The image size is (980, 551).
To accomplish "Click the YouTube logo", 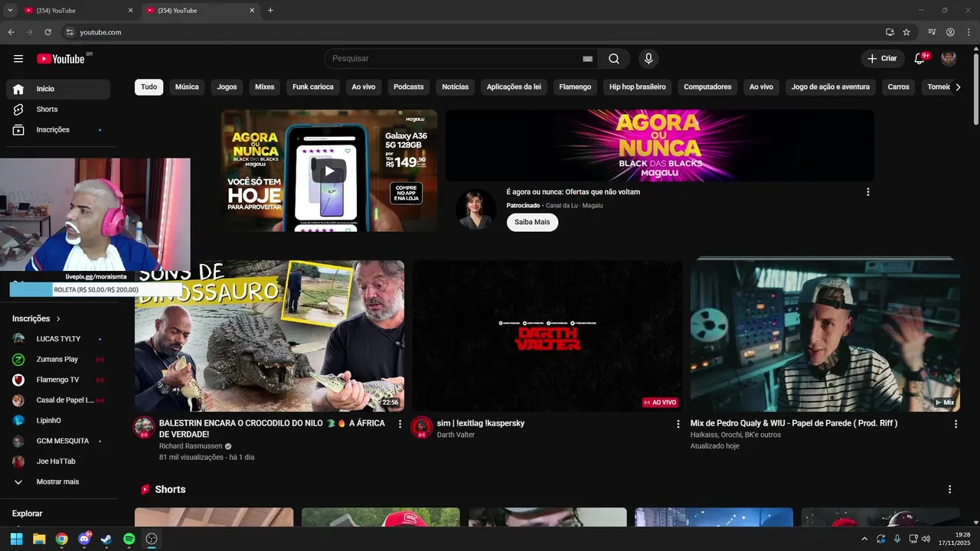I will pos(60,59).
